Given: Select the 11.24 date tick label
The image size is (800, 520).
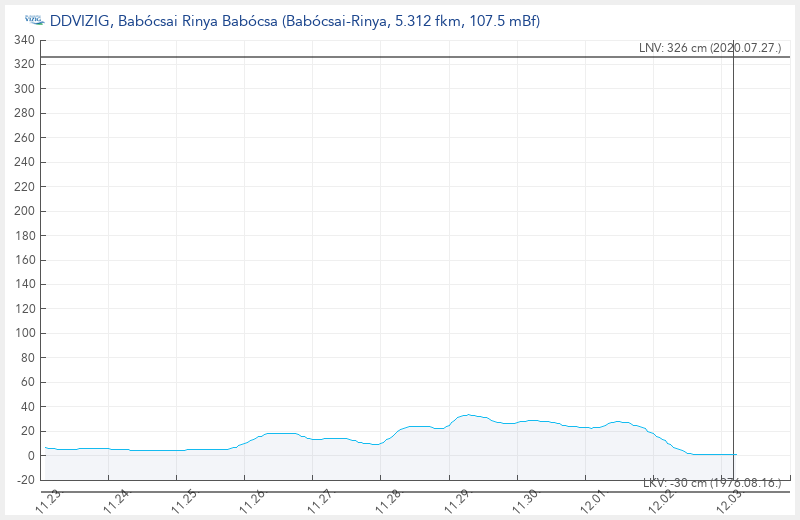Looking at the screenshot, I should click(x=117, y=498).
